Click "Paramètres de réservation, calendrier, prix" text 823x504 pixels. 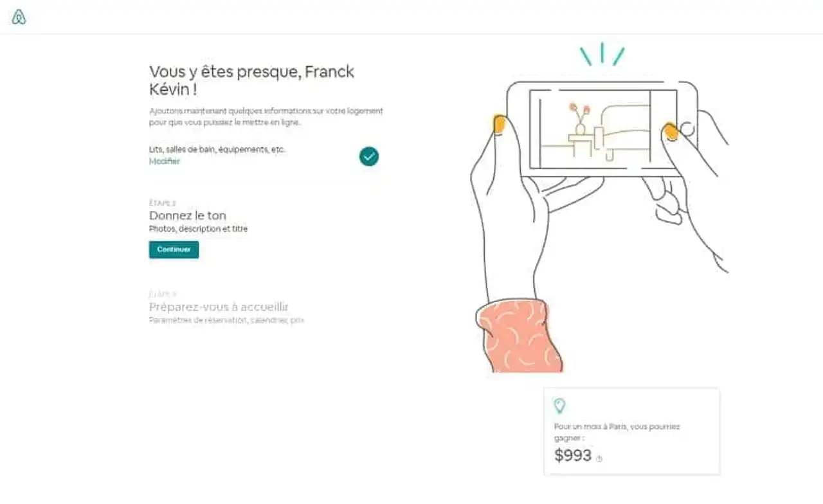(226, 319)
